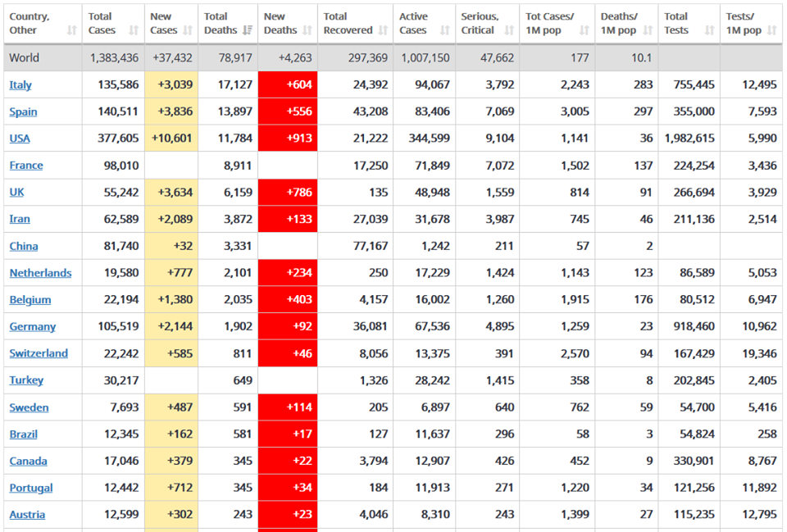Screen dimensions: 787x532
Task: Select Belgium new cases +1,380
Action: [171, 300]
